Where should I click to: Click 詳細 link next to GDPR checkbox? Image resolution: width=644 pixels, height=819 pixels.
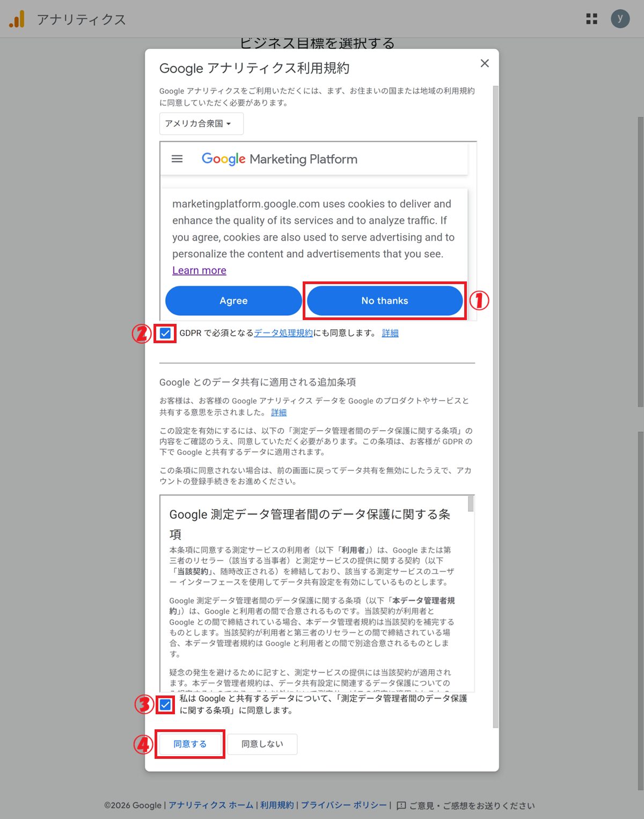[390, 333]
